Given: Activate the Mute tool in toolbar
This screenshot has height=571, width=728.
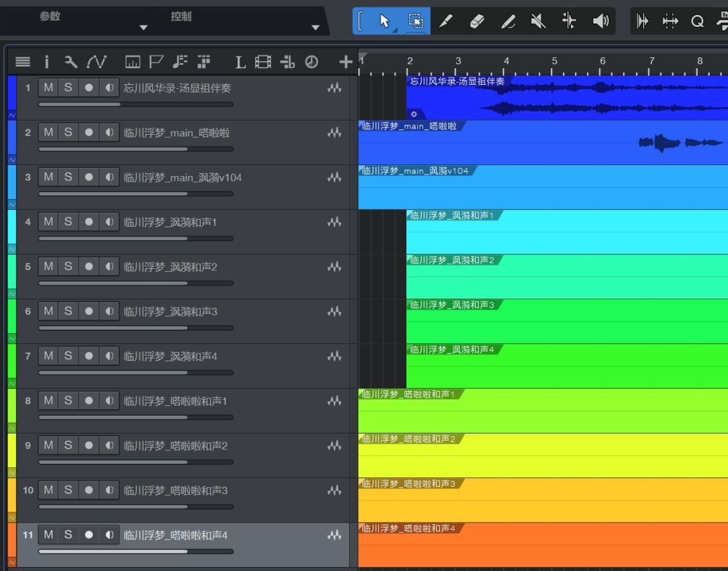Looking at the screenshot, I should point(538,22).
